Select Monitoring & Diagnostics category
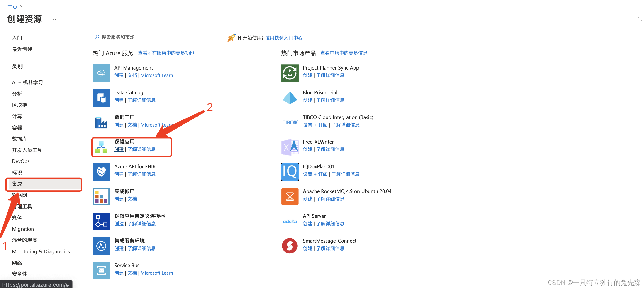This screenshot has width=644, height=288. click(x=41, y=251)
